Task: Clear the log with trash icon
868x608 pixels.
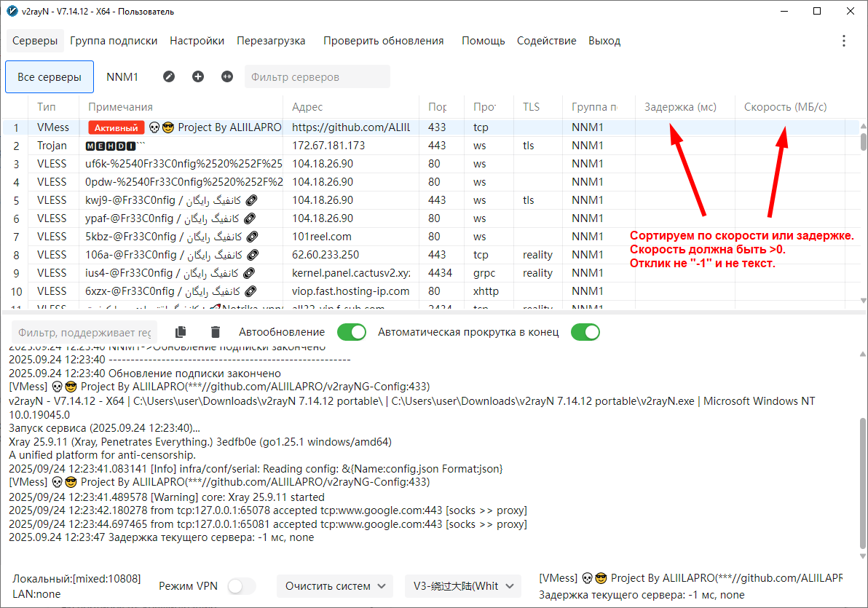Action: click(x=215, y=332)
